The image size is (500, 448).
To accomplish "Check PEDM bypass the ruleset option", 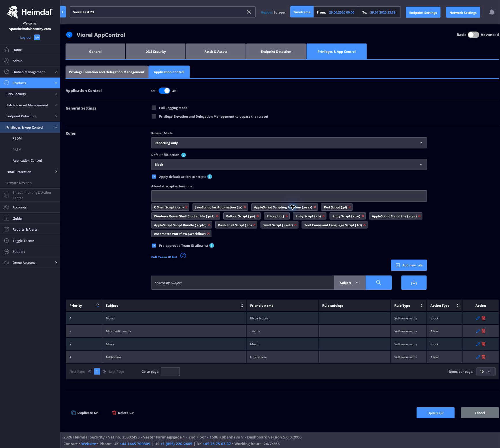I will click(154, 116).
